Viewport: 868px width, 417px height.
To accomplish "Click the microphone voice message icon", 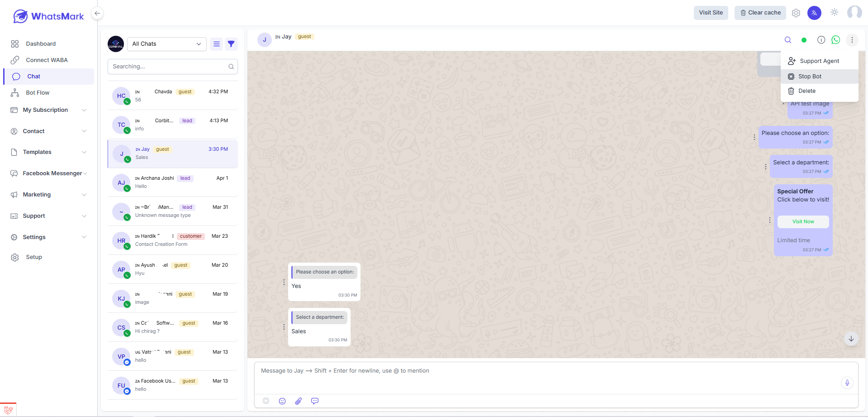I will pyautogui.click(x=847, y=383).
